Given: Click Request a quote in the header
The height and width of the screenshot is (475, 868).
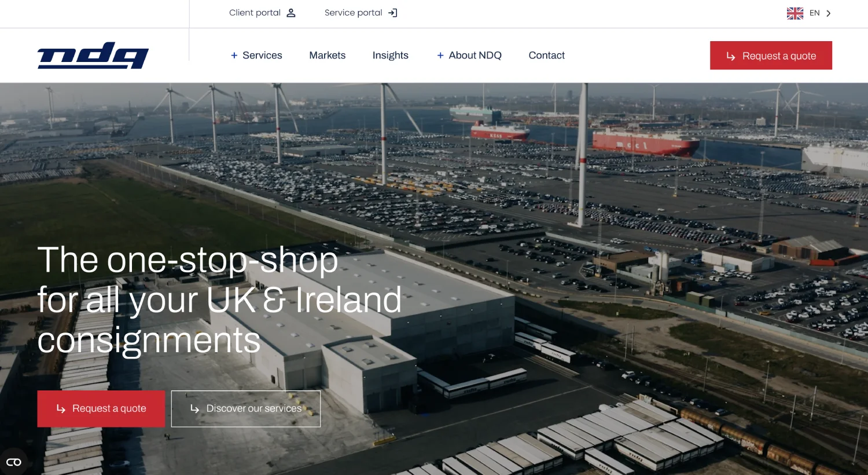Looking at the screenshot, I should [771, 56].
